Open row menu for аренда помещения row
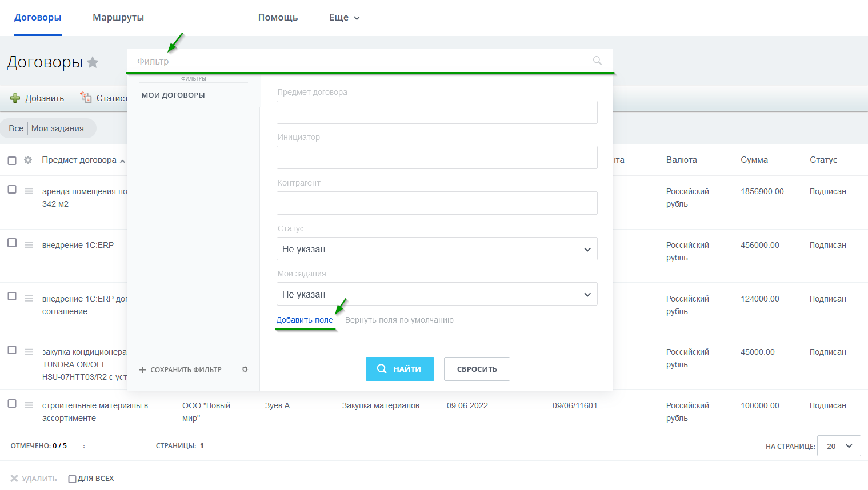This screenshot has width=868, height=490. [29, 191]
